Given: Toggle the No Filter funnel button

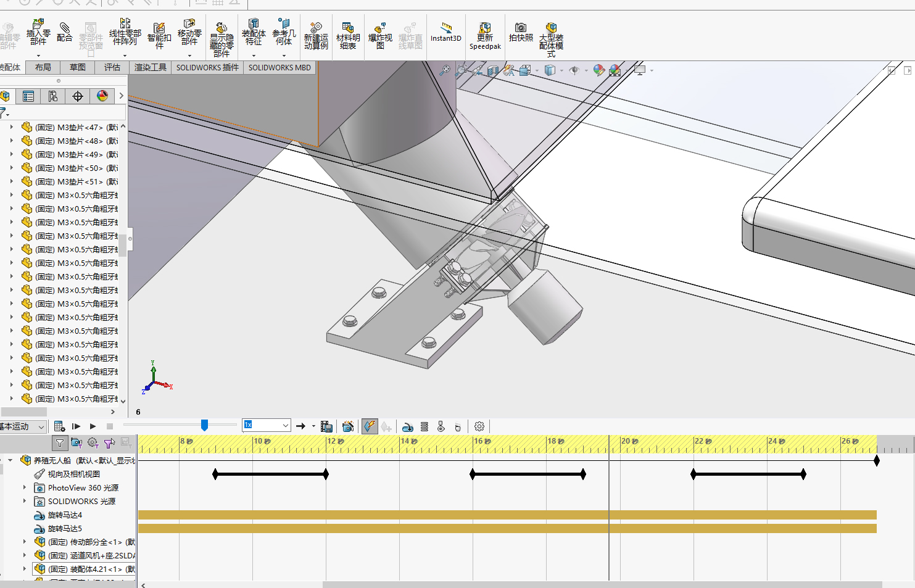Looking at the screenshot, I should 59,442.
